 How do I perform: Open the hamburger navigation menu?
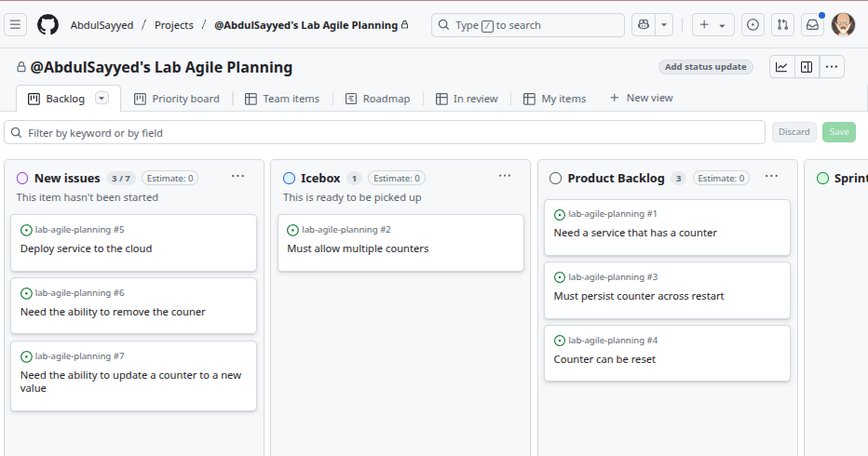coord(16,25)
